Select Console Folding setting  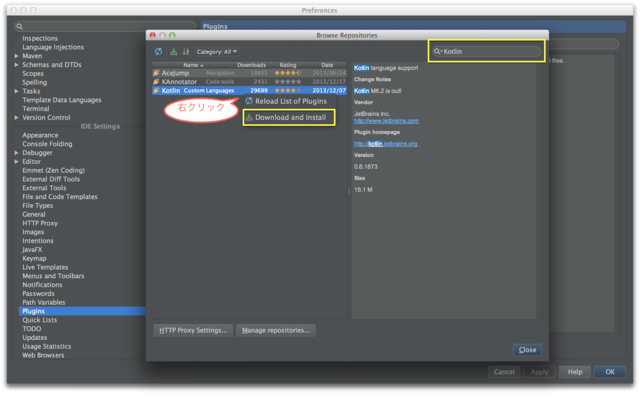pyautogui.click(x=47, y=144)
